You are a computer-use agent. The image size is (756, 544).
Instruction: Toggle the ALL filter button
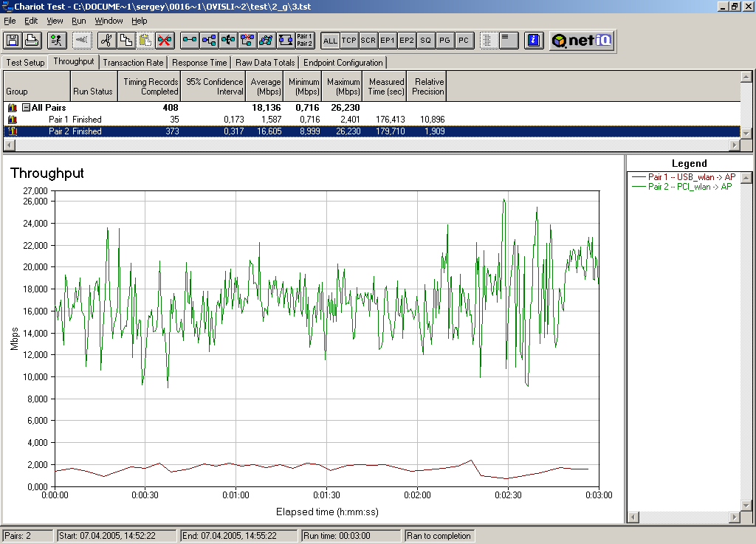[330, 41]
